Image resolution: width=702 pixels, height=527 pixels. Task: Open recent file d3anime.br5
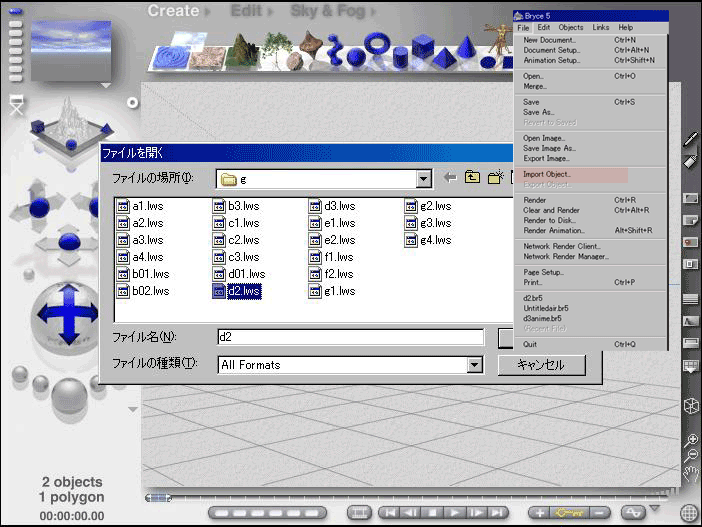coord(542,318)
